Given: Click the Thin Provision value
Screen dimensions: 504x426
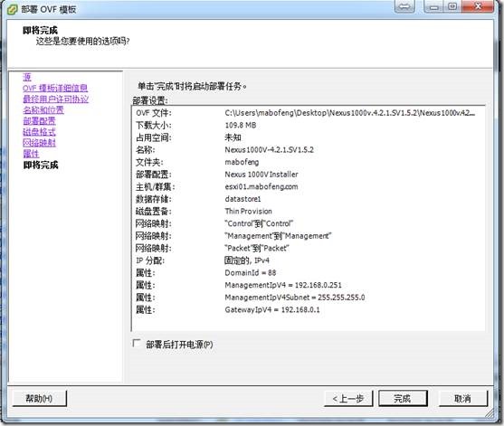Looking at the screenshot, I should 249,211.
